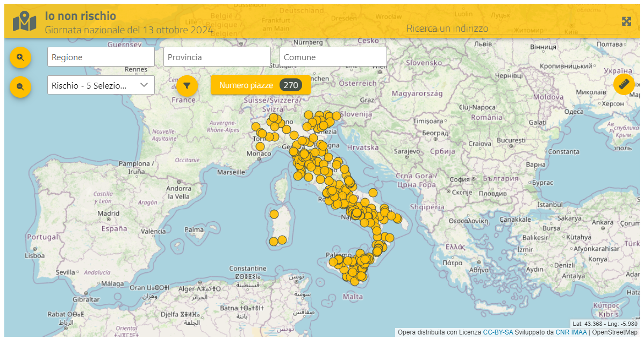Open the CNR IMAA developer link
The image size is (644, 342).
[x=571, y=332]
